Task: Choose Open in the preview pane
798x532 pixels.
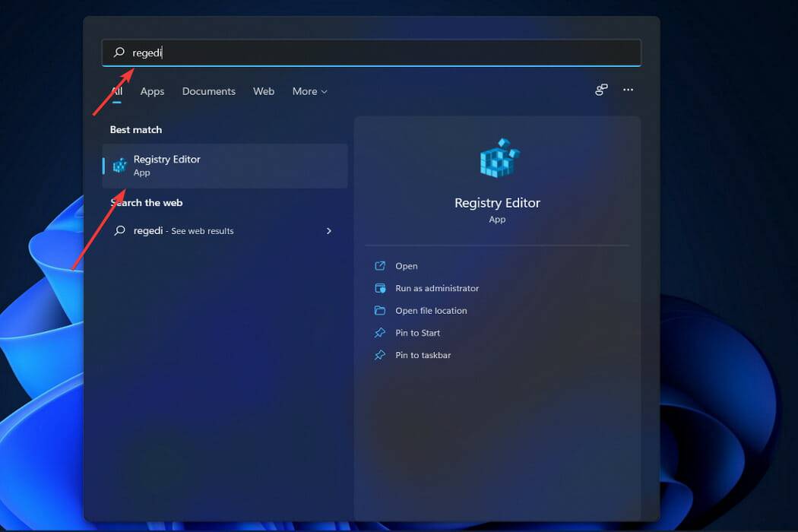Action: coord(406,266)
